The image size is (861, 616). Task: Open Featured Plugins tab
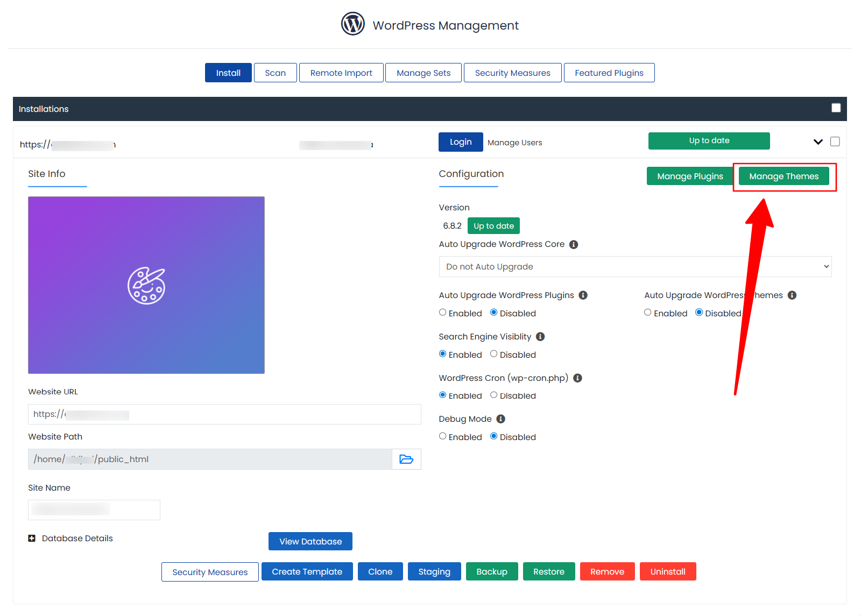click(x=609, y=73)
